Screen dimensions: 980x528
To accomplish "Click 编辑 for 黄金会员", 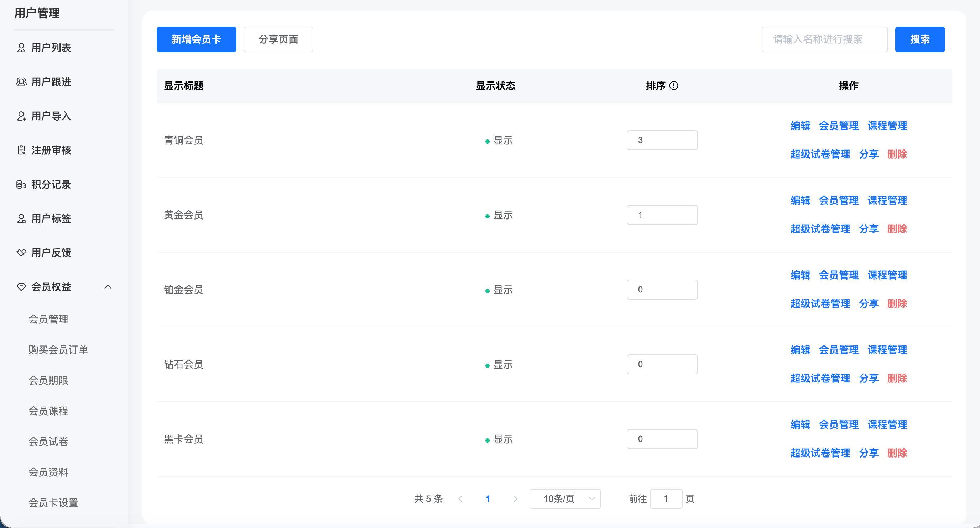I will pyautogui.click(x=800, y=201).
